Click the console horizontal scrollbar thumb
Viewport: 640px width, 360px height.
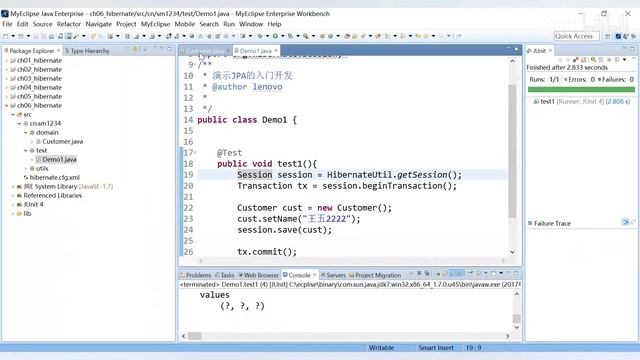pos(195,336)
